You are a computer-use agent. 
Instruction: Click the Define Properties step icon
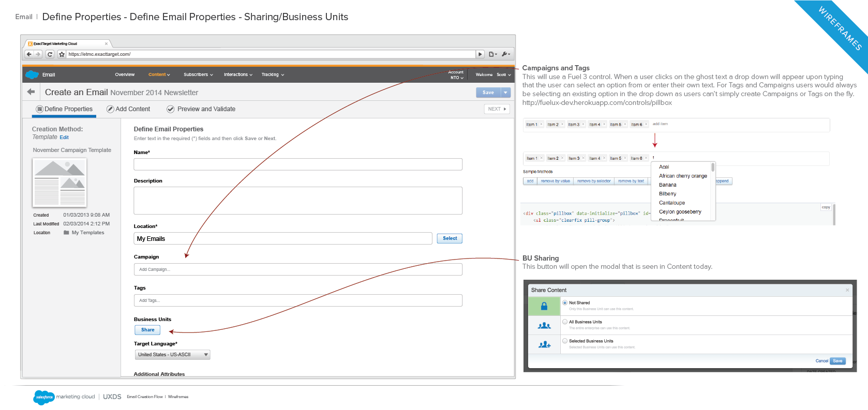(x=39, y=109)
